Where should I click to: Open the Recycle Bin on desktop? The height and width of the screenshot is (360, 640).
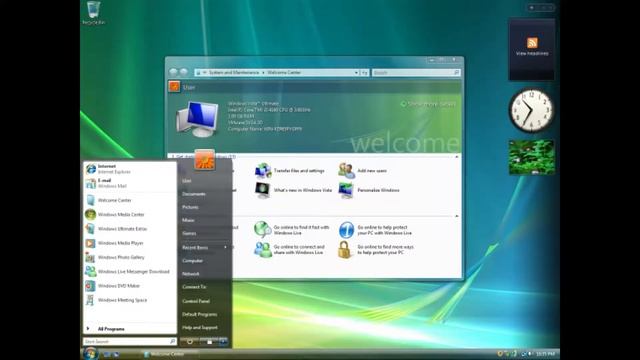[x=93, y=13]
